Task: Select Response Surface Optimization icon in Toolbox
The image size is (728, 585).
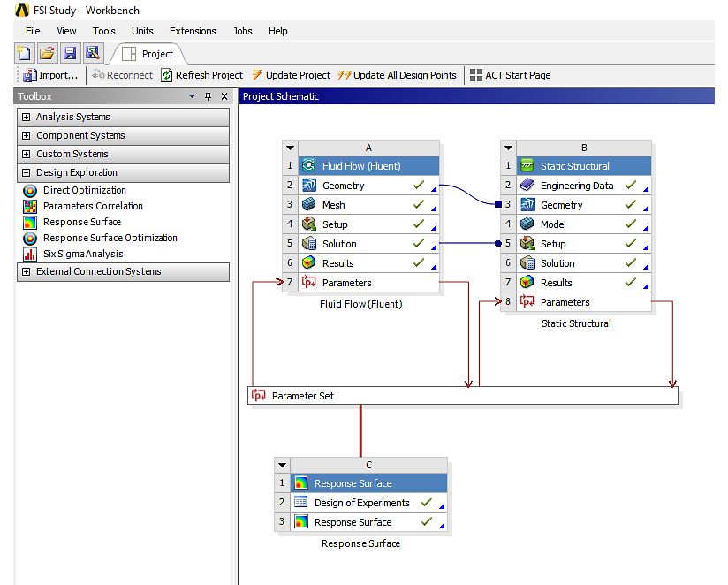Action: point(30,239)
